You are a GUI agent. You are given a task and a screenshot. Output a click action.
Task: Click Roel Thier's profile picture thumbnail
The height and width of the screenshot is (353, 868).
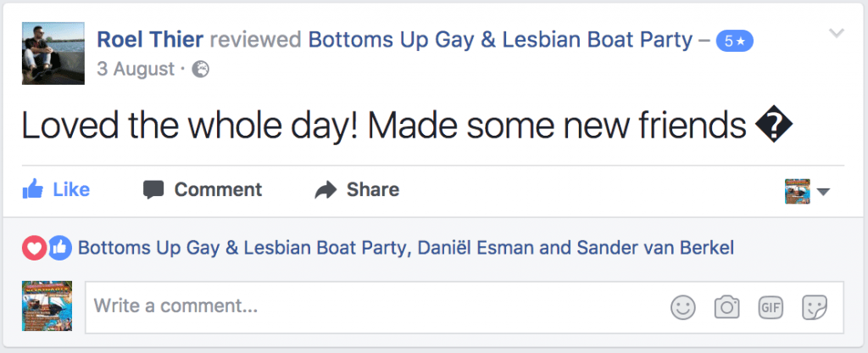(x=53, y=53)
